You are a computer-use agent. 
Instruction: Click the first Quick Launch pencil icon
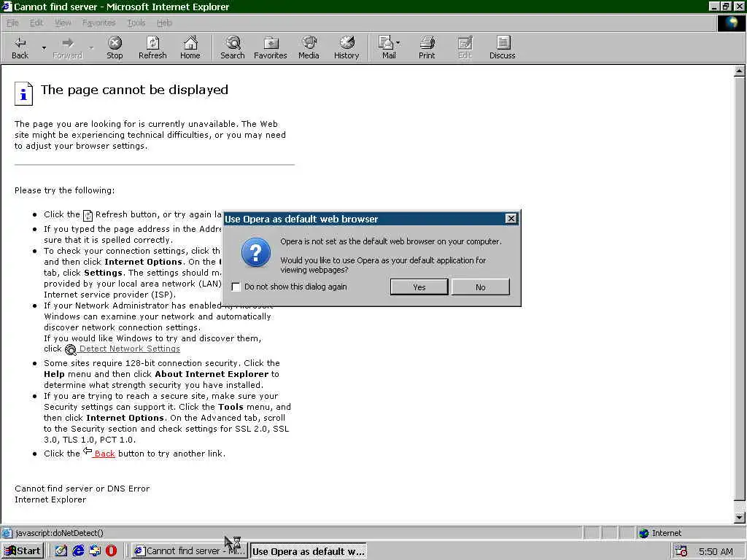click(61, 551)
